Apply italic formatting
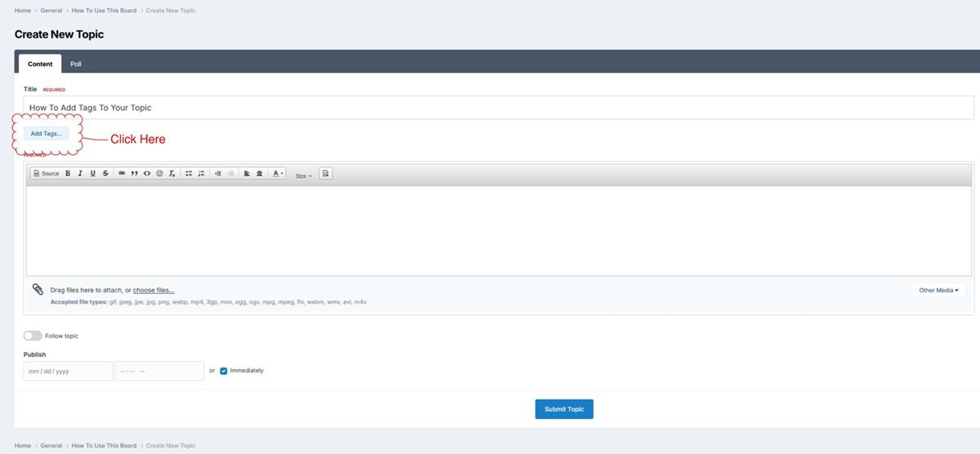The image size is (980, 454). 80,173
